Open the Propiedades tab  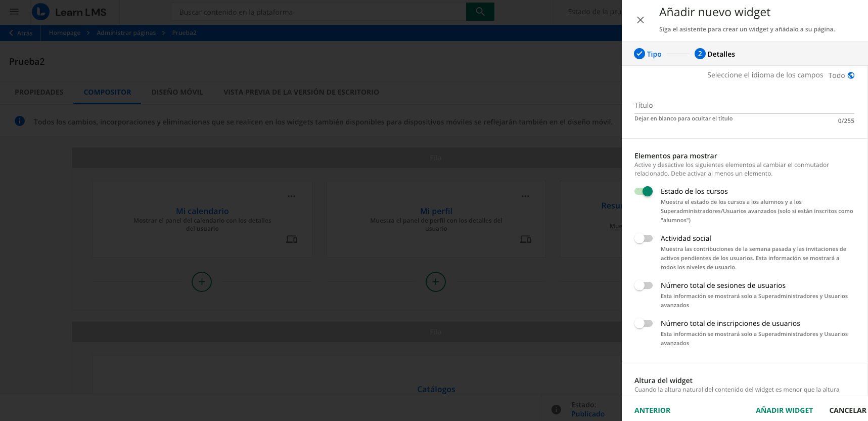(x=39, y=92)
